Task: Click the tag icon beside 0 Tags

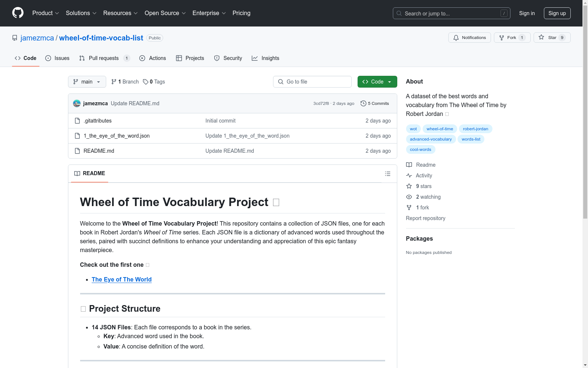Action: [146, 82]
